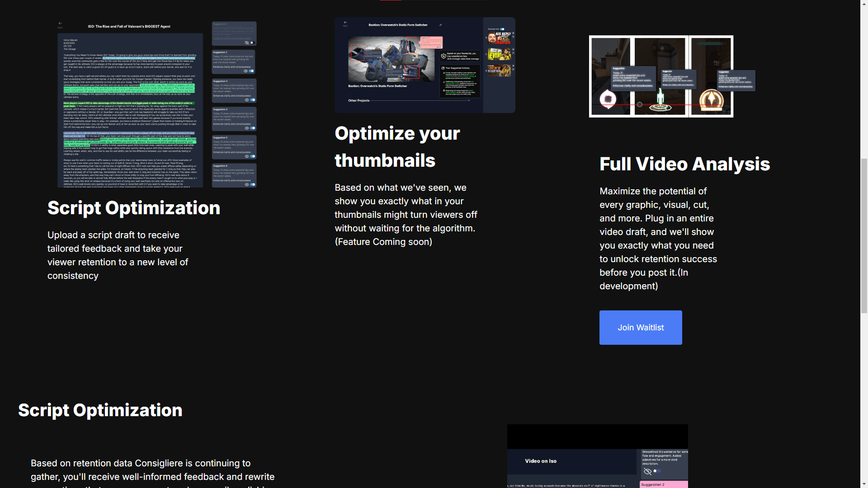This screenshot has height=488, width=868.
Task: Click crossed-eye icon in Video on Iso preview
Action: coord(647,471)
